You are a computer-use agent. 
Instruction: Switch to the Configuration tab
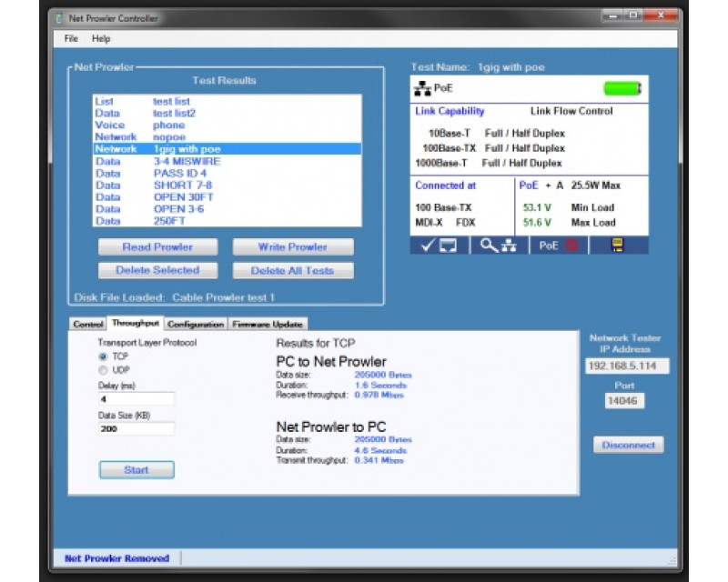coord(196,324)
